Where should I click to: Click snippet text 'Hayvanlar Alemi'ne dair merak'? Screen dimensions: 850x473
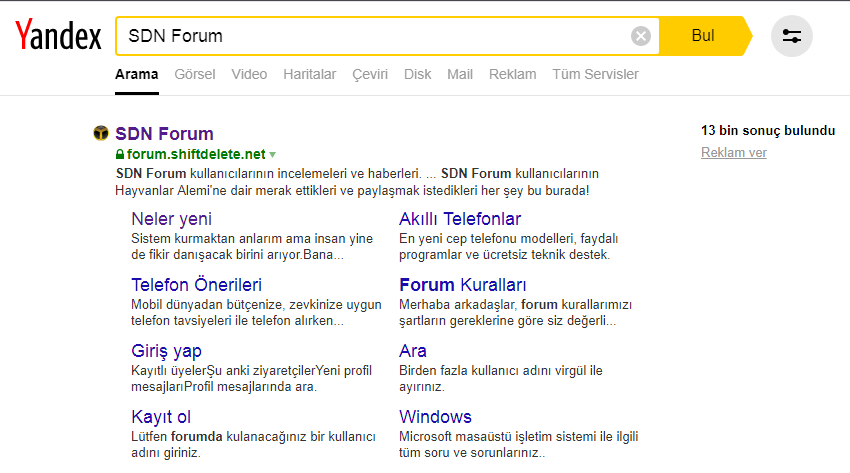point(203,191)
